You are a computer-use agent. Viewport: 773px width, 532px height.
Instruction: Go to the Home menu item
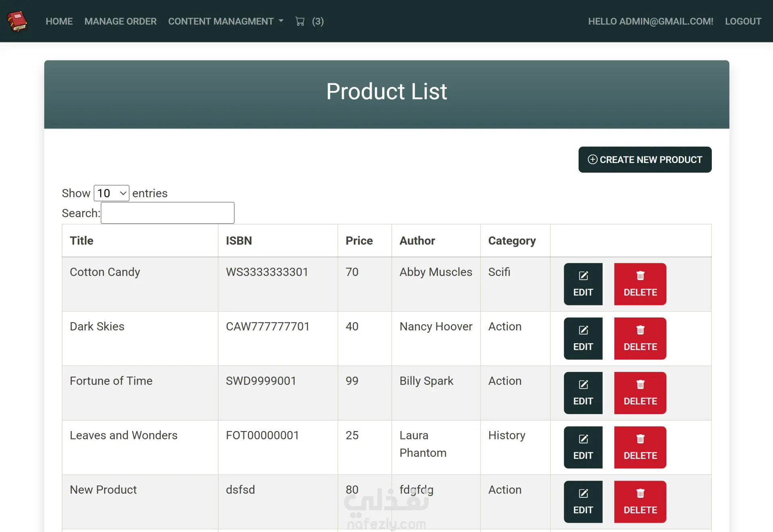[x=59, y=21]
